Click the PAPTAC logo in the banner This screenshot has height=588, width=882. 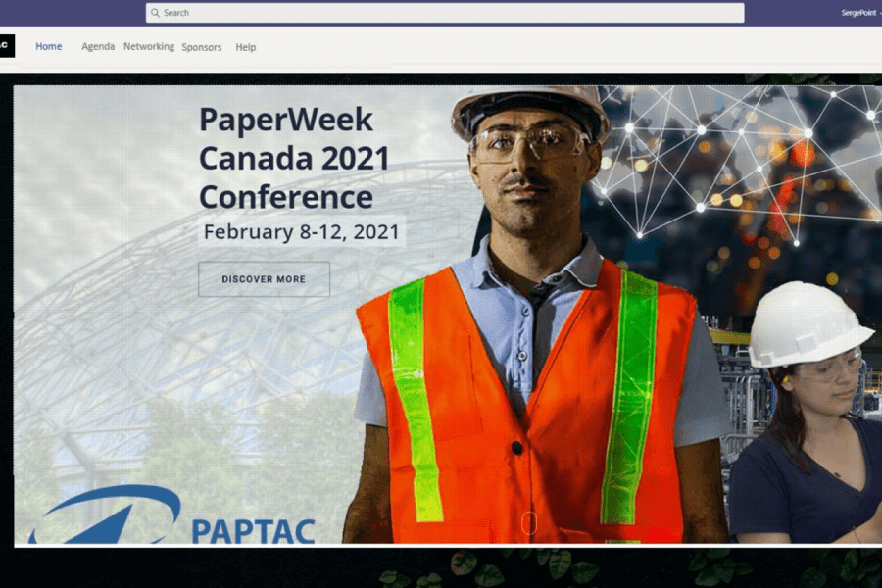pyautogui.click(x=171, y=514)
